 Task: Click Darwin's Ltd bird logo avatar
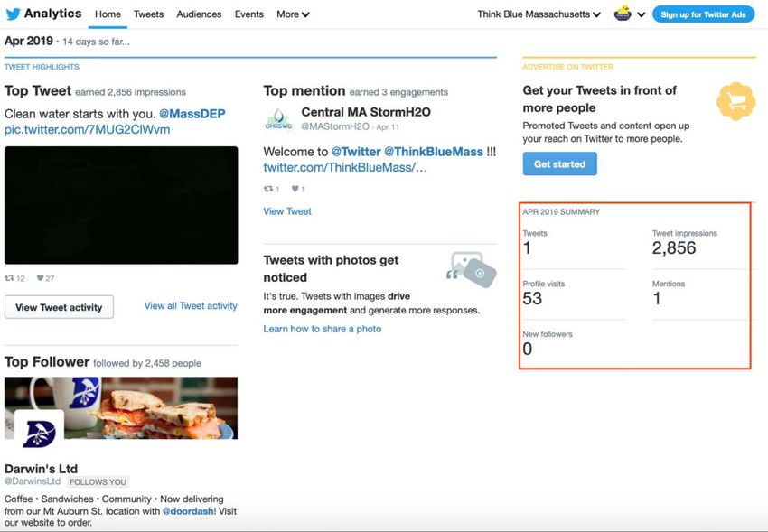click(39, 434)
